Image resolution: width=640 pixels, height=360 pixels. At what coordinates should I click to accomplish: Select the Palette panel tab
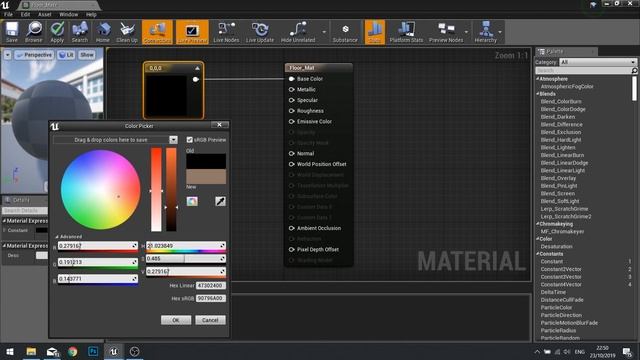pos(565,51)
